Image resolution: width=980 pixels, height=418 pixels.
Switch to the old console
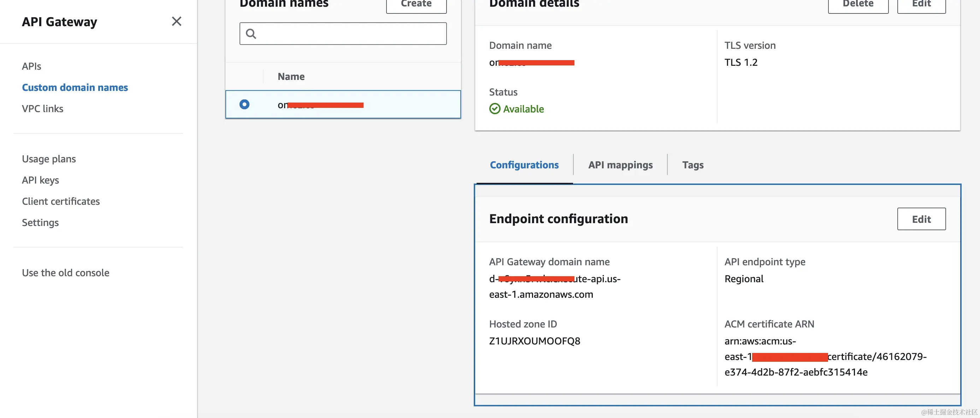coord(65,273)
